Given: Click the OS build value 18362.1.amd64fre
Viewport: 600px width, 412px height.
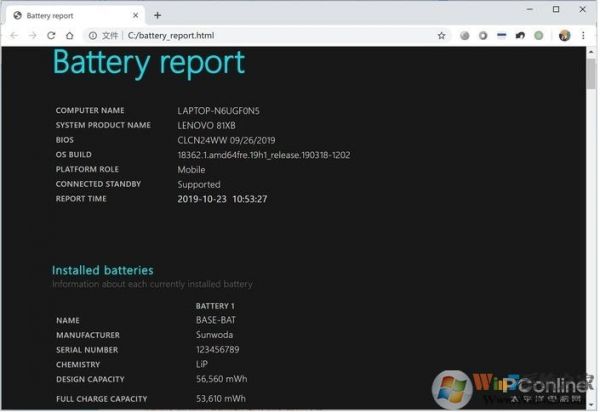Looking at the screenshot, I should point(264,155).
